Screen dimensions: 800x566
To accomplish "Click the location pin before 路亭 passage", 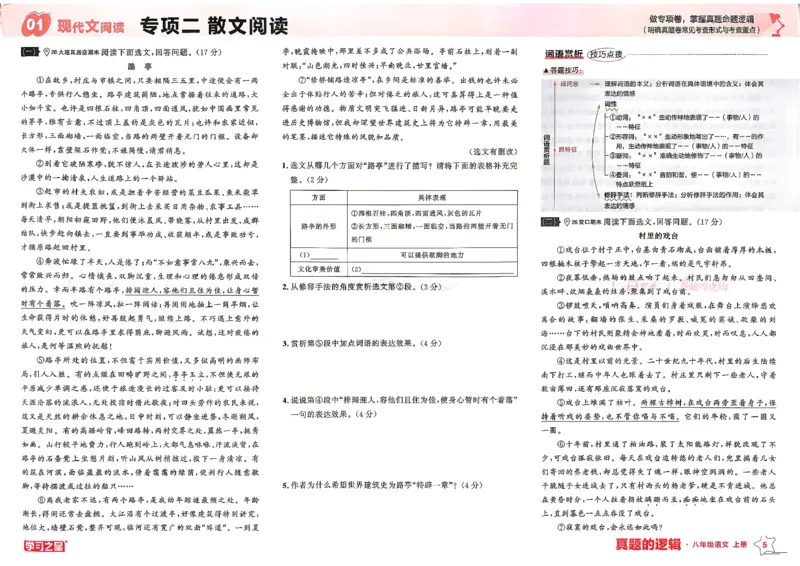I will pyautogui.click(x=47, y=52).
